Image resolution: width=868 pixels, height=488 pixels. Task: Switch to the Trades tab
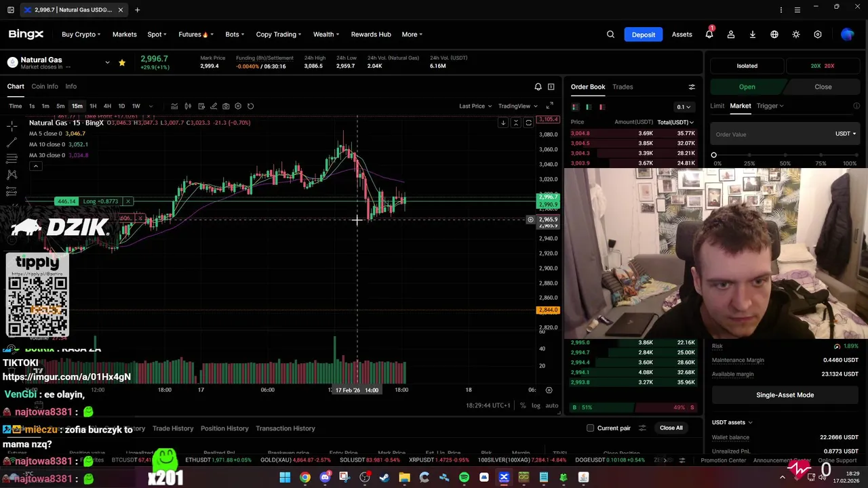point(623,87)
